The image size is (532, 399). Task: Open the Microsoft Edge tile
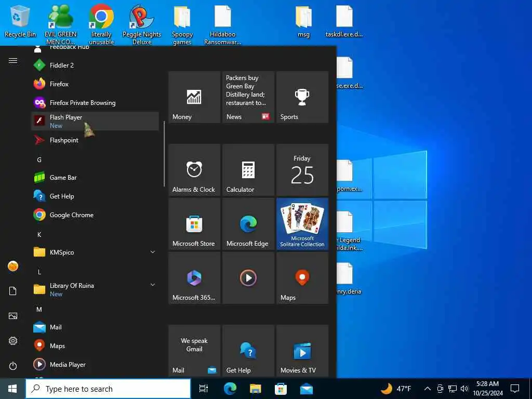[248, 224]
